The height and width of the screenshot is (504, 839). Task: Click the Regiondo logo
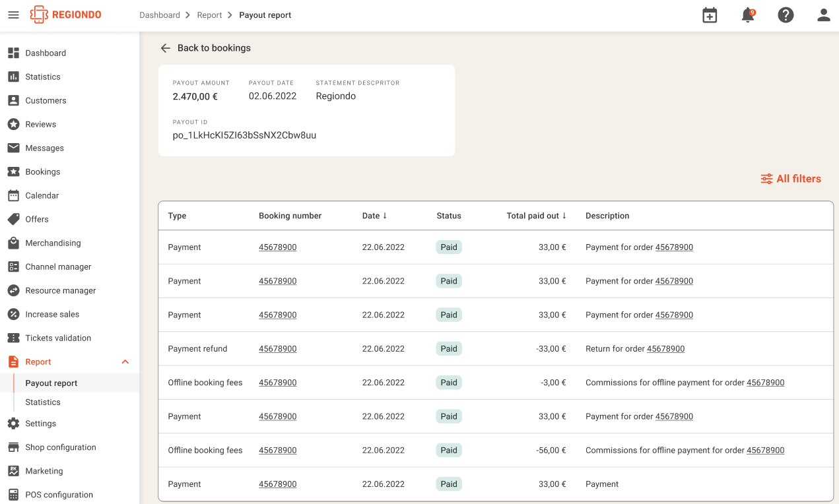tap(65, 15)
